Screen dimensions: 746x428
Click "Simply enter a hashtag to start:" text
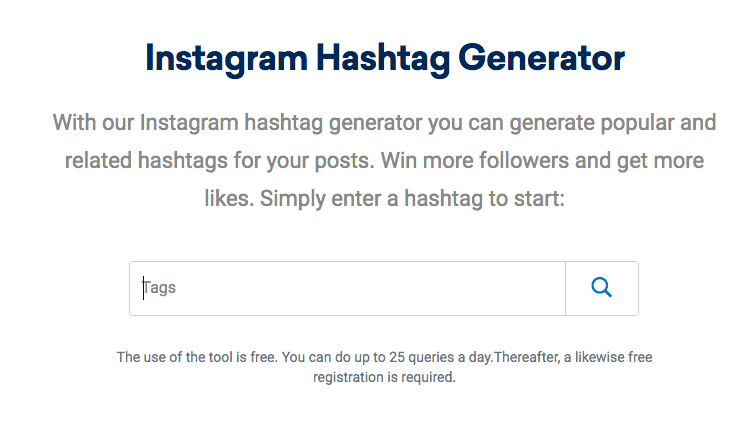413,198
